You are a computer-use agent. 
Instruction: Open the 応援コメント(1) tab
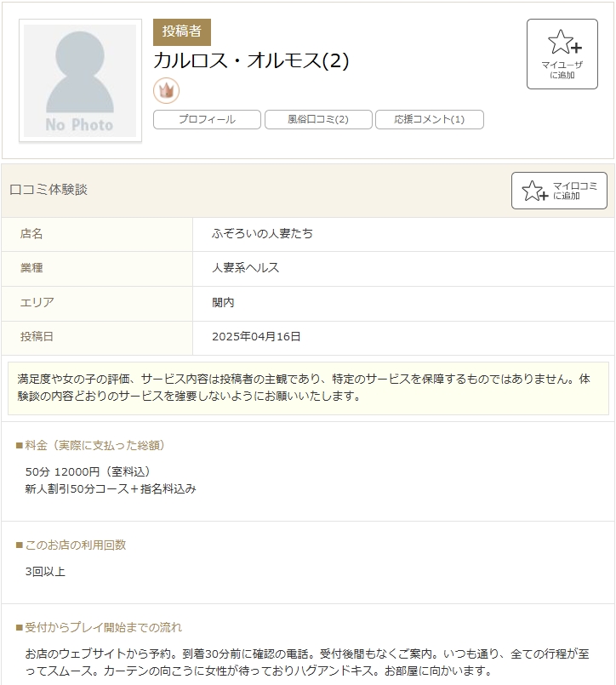[429, 120]
